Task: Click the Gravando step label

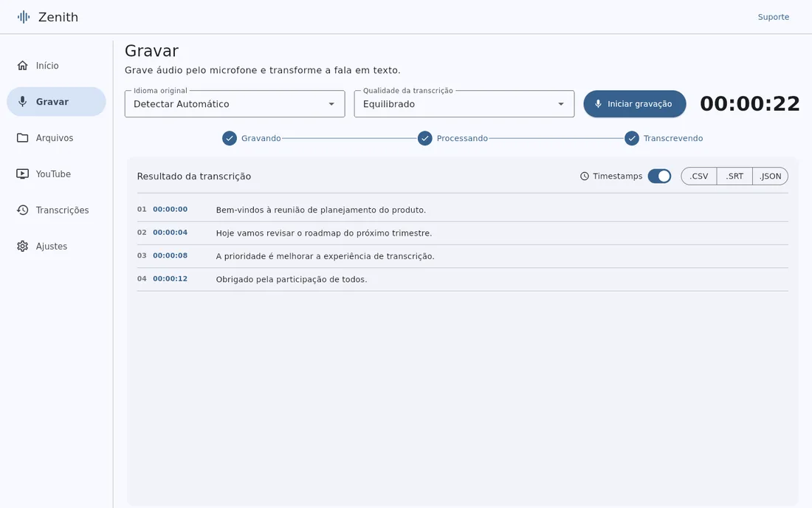Action: coord(261,138)
